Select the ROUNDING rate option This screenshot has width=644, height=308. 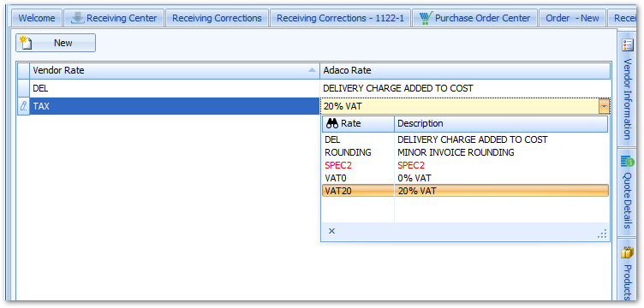click(x=465, y=152)
